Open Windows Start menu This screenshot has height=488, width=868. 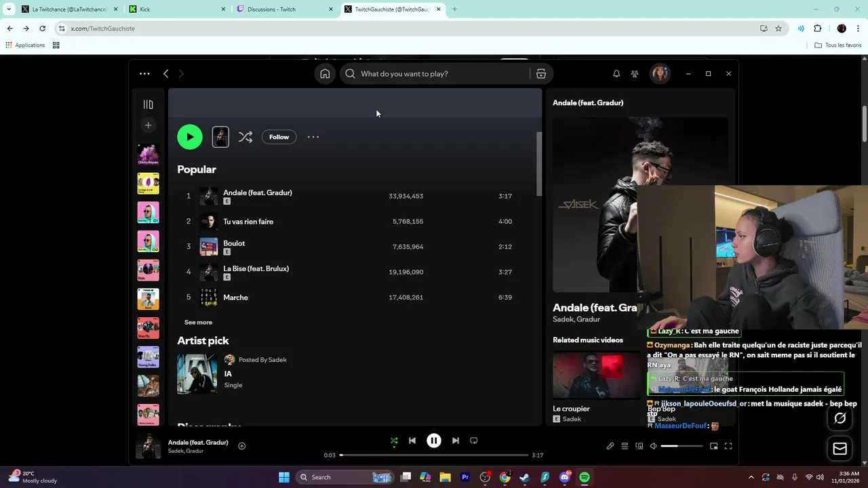click(x=284, y=477)
